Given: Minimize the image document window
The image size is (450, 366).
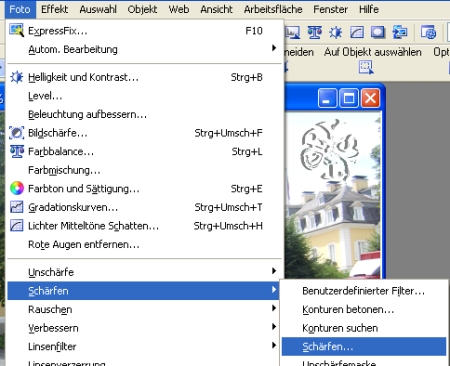Looking at the screenshot, I should tap(327, 98).
